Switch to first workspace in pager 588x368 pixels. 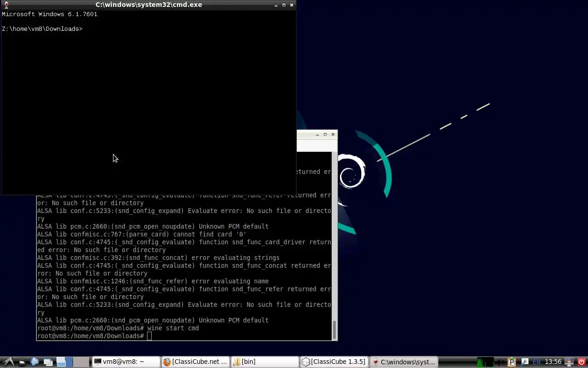[64, 362]
